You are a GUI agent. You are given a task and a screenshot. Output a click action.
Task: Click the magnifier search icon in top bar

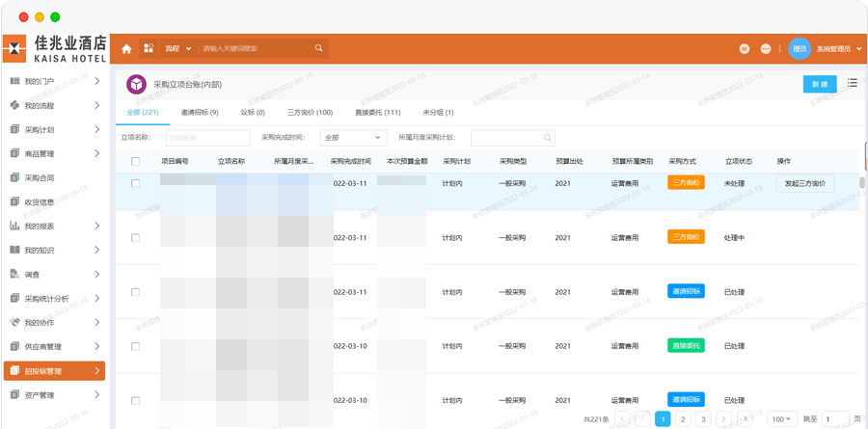click(319, 48)
